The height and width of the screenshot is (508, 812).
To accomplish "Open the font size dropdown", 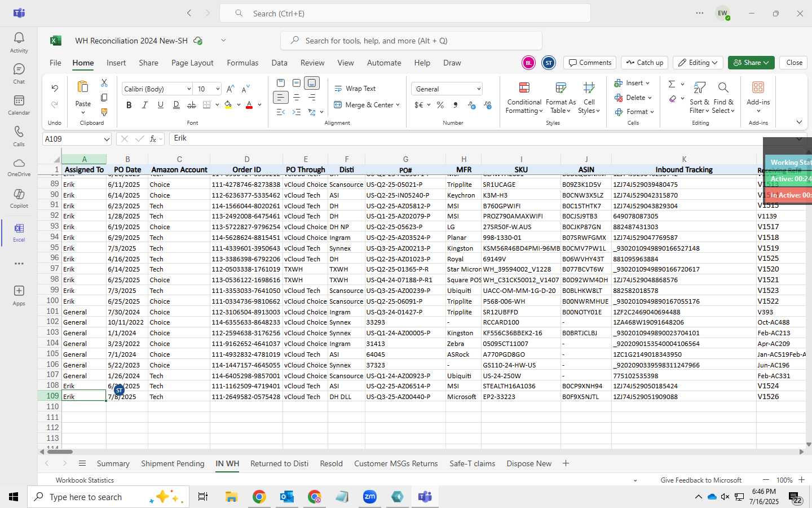I will (x=217, y=89).
